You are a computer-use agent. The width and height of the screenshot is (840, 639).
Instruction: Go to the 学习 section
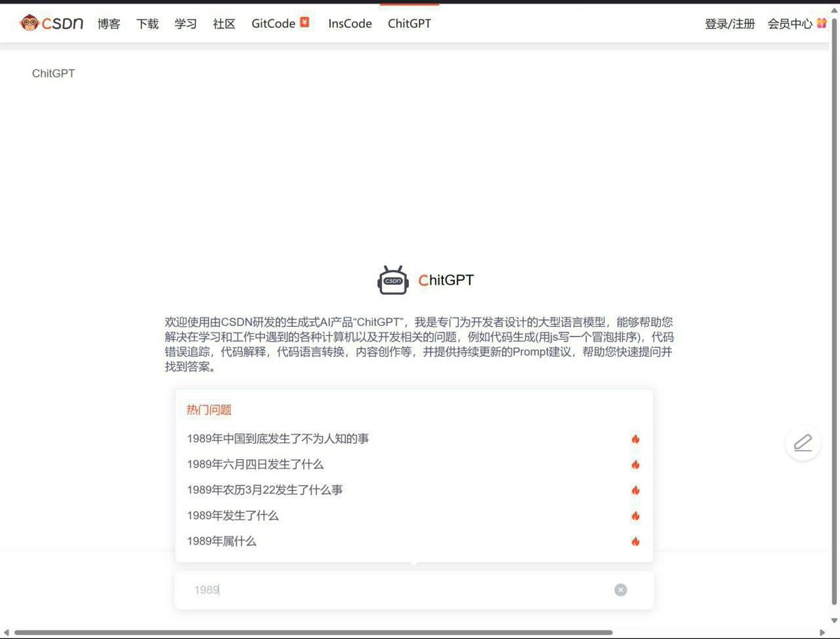coord(185,24)
